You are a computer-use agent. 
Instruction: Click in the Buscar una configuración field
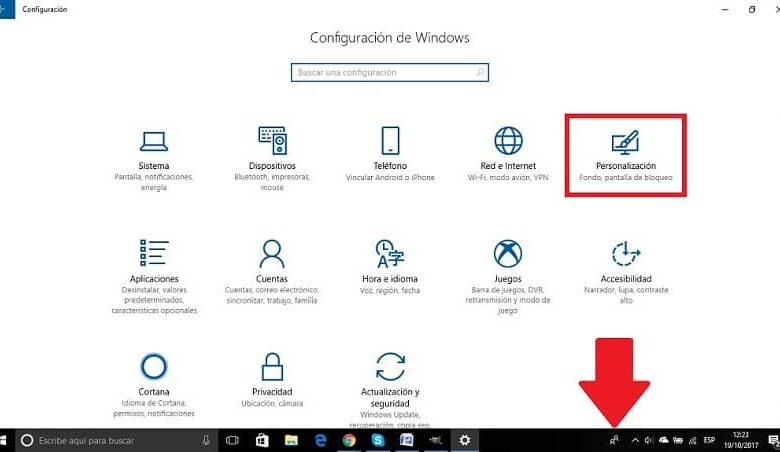coord(390,73)
